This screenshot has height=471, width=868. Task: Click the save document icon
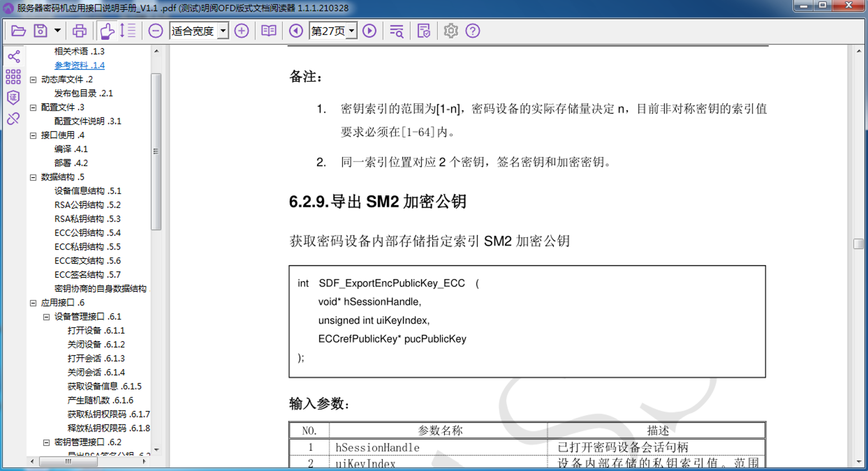pos(41,31)
